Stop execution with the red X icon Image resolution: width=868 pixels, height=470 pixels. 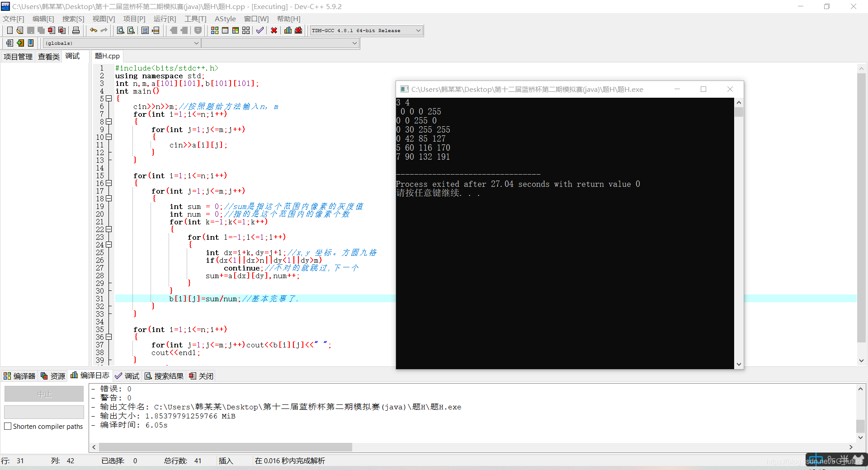pos(274,30)
